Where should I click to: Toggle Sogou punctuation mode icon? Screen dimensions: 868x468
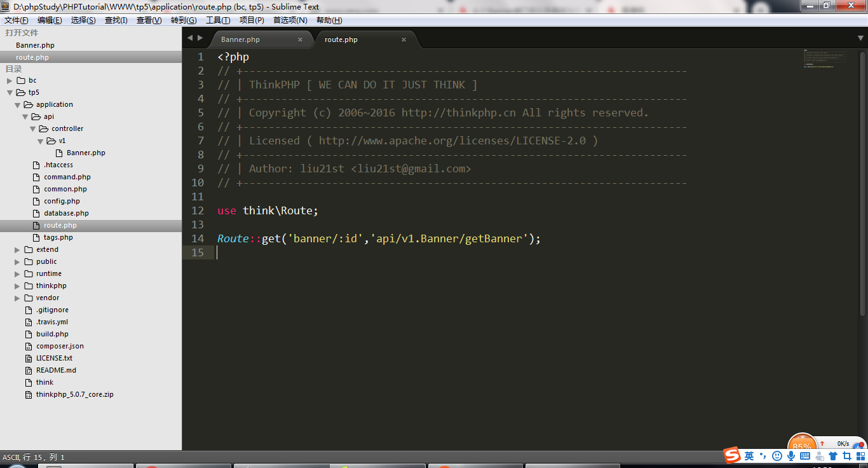764,456
